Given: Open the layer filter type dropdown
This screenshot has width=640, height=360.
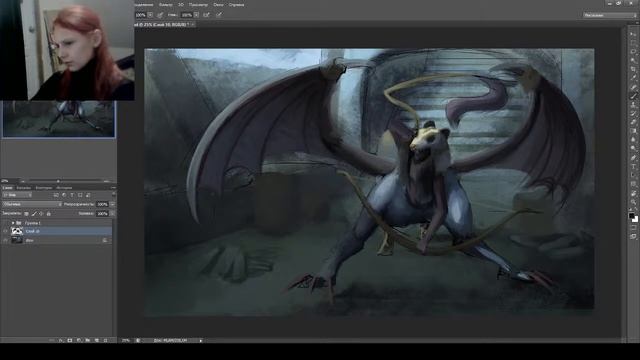Looking at the screenshot, I should coord(18,195).
